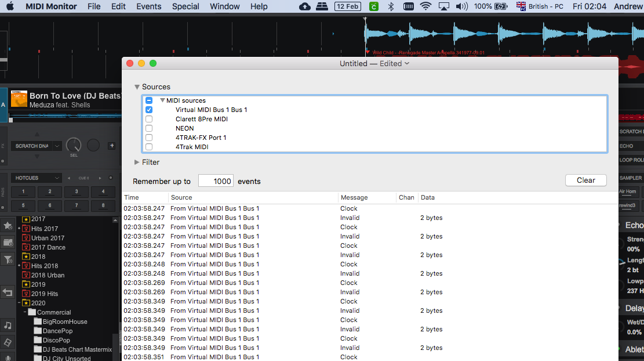
Task: Click the favorite folder star sidebar icon
Action: click(x=8, y=226)
